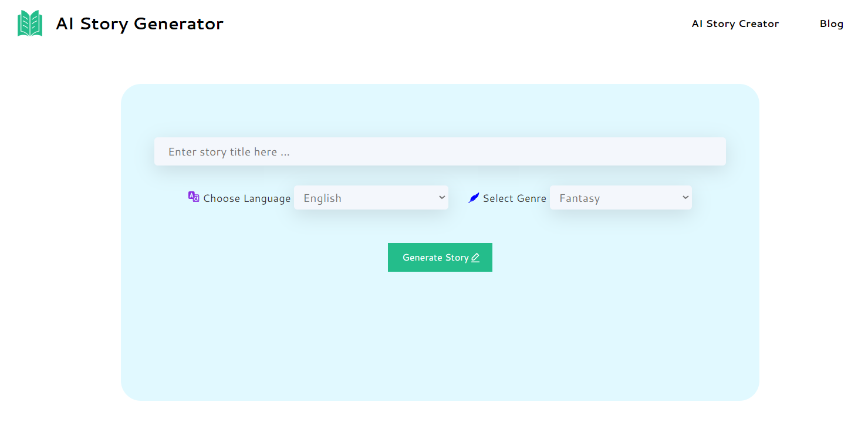868x439 pixels.
Task: Focus the story title input field
Action: 440,151
